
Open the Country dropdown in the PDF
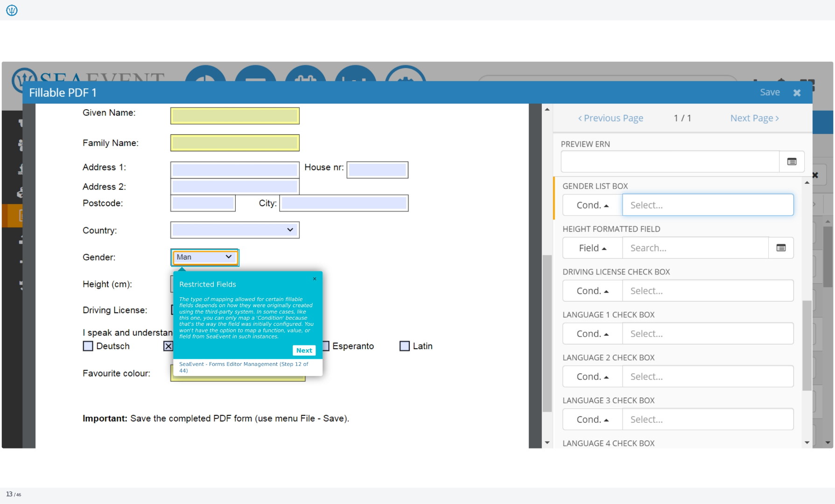click(235, 230)
